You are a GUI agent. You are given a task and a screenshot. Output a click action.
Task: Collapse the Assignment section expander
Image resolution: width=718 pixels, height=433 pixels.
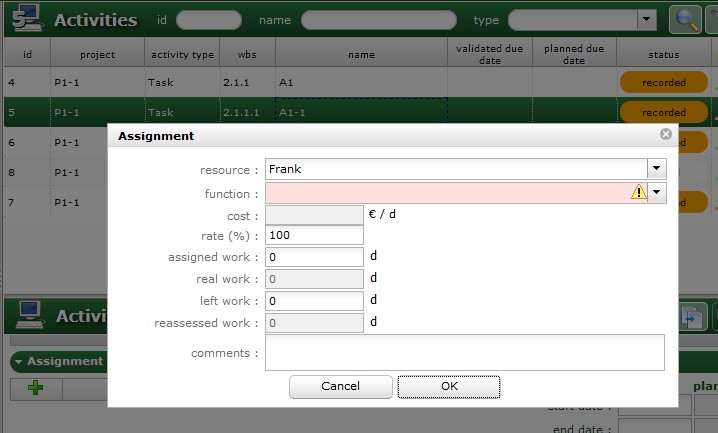click(x=18, y=361)
